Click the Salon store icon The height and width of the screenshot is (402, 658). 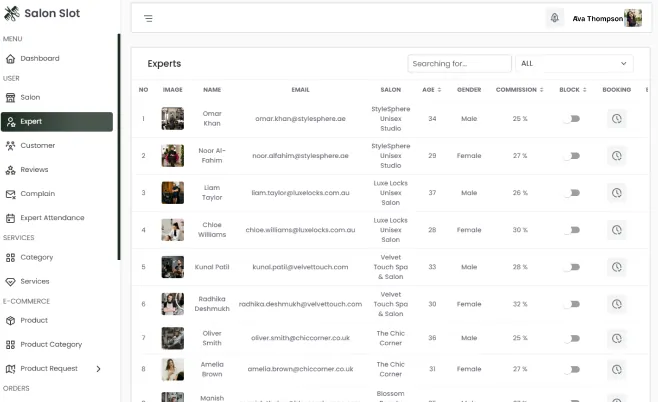click(x=10, y=98)
